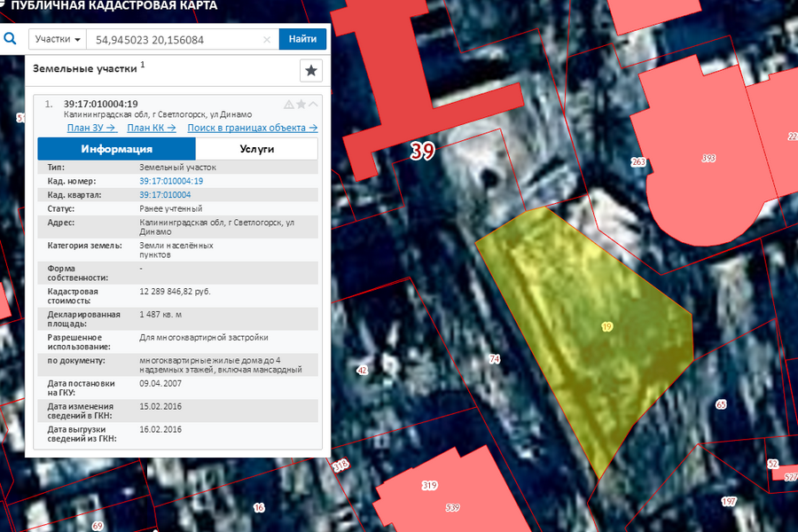Image resolution: width=798 pixels, height=532 pixels.
Task: Open the План ЗУ link
Action: [x=91, y=128]
